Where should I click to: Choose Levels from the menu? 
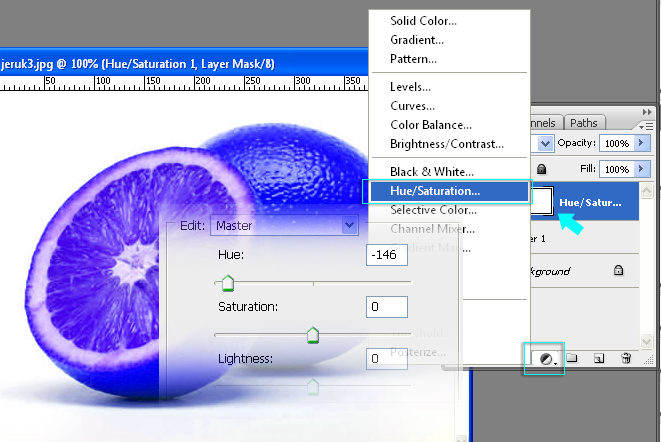click(x=410, y=87)
